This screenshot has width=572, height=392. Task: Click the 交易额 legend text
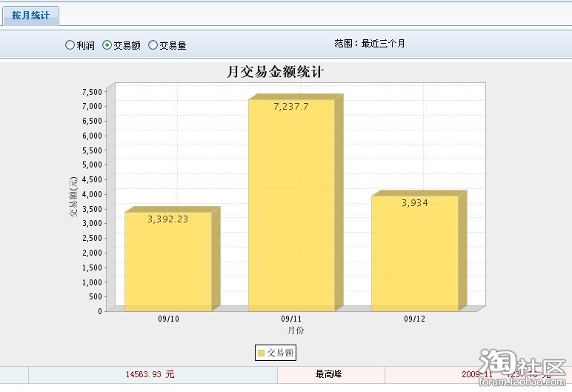[x=280, y=353]
